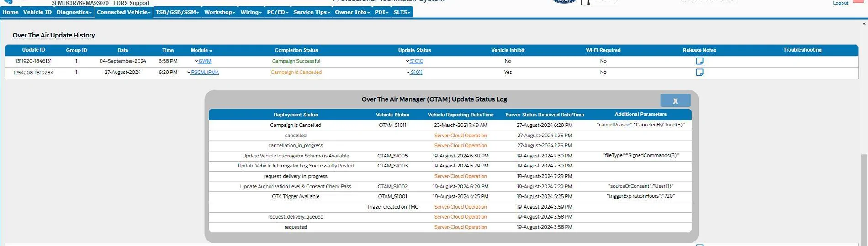
Task: Open release notes icon for update 1311920-1846131
Action: [x=699, y=61]
